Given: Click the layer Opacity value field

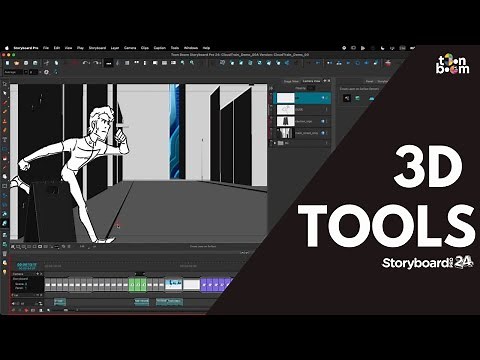Looking at the screenshot, I should pyautogui.click(x=311, y=88).
